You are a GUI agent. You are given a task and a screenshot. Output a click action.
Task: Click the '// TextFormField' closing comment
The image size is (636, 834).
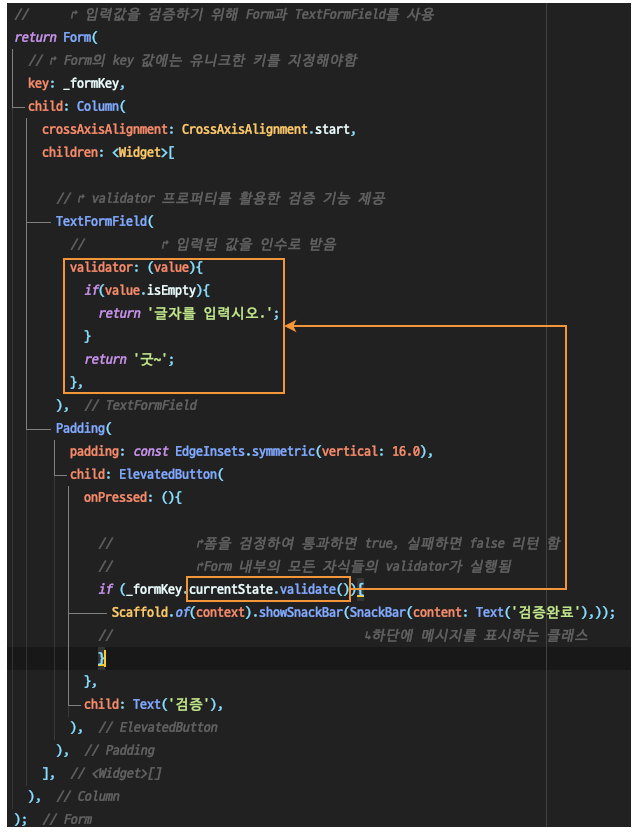pos(141,405)
